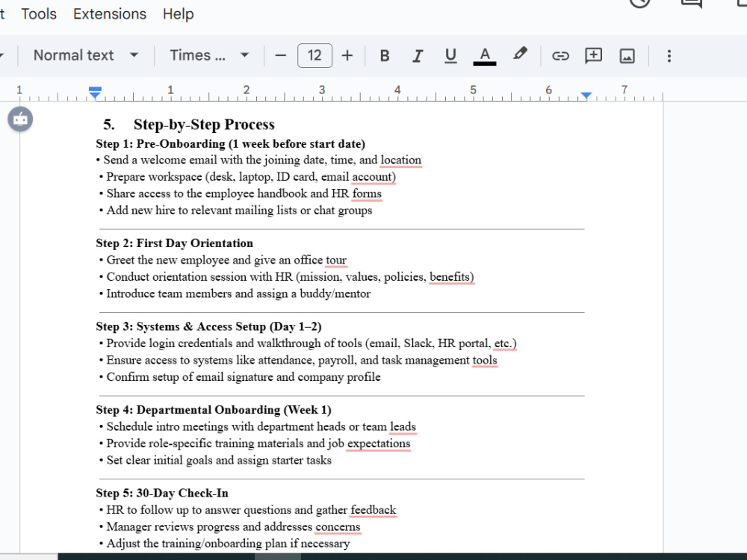Insert an image from the toolbar

(627, 56)
